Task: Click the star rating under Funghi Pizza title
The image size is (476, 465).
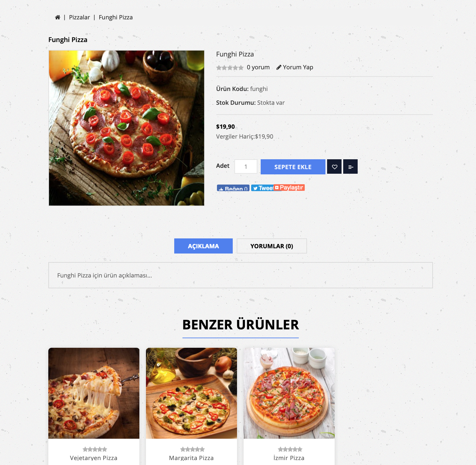Action: [230, 68]
